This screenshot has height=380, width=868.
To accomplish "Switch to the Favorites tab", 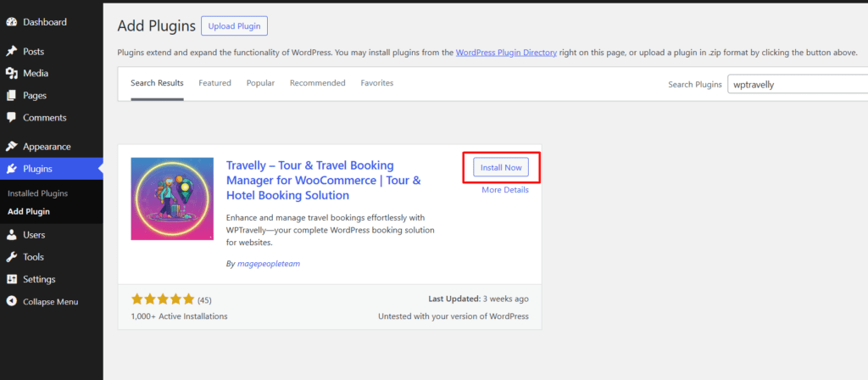I will click(377, 83).
